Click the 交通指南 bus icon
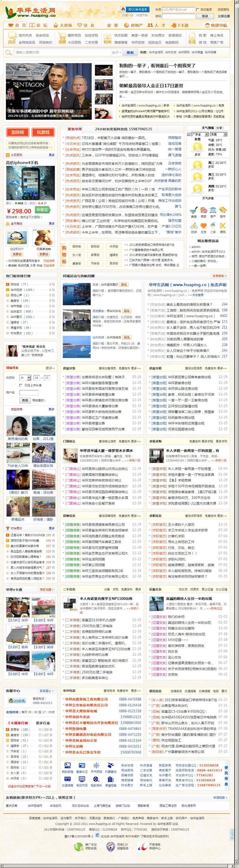The width and height of the screenshot is (239, 868). point(68,779)
